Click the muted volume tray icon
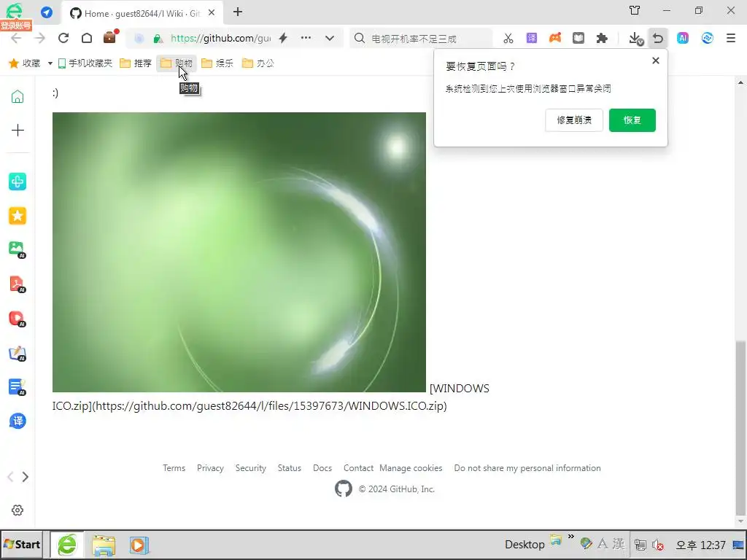 point(658,545)
